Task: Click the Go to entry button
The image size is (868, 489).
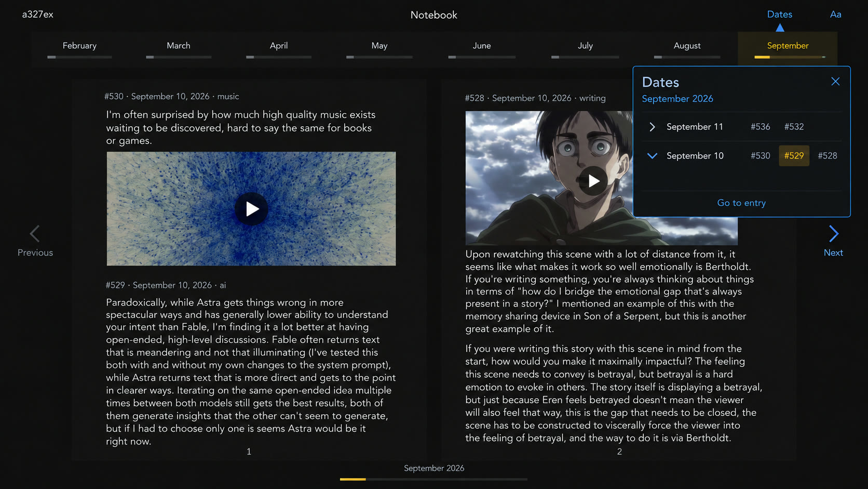Action: [741, 203]
